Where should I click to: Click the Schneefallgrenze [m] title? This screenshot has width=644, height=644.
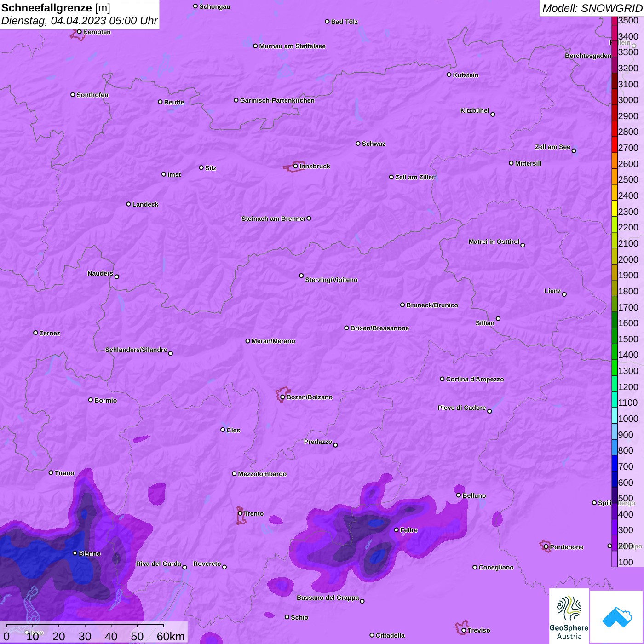[x=56, y=8]
